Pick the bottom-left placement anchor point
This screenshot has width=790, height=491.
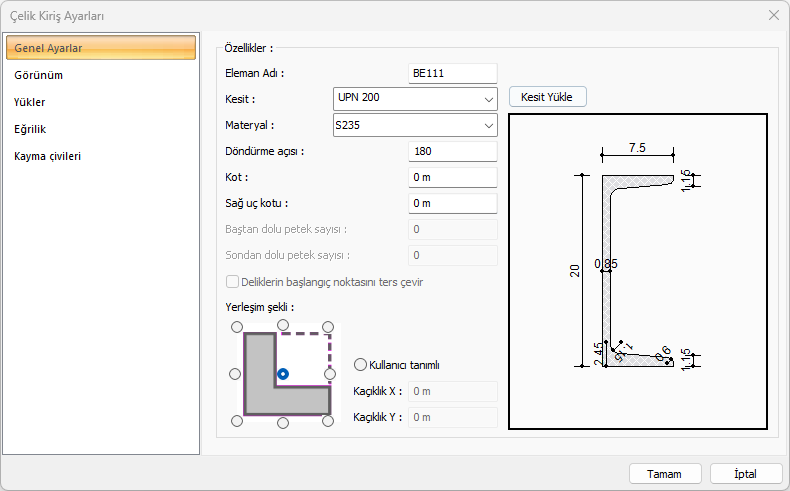tap(236, 422)
